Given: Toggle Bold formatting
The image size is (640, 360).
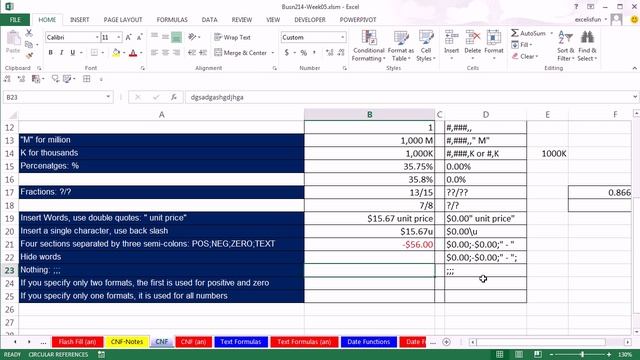Looking at the screenshot, I should coord(51,53).
